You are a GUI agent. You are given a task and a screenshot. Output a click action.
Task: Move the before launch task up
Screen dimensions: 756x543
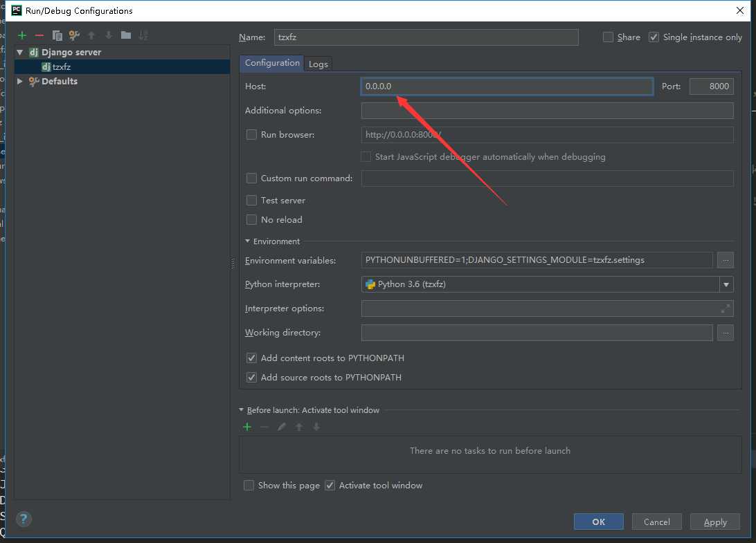(x=299, y=427)
